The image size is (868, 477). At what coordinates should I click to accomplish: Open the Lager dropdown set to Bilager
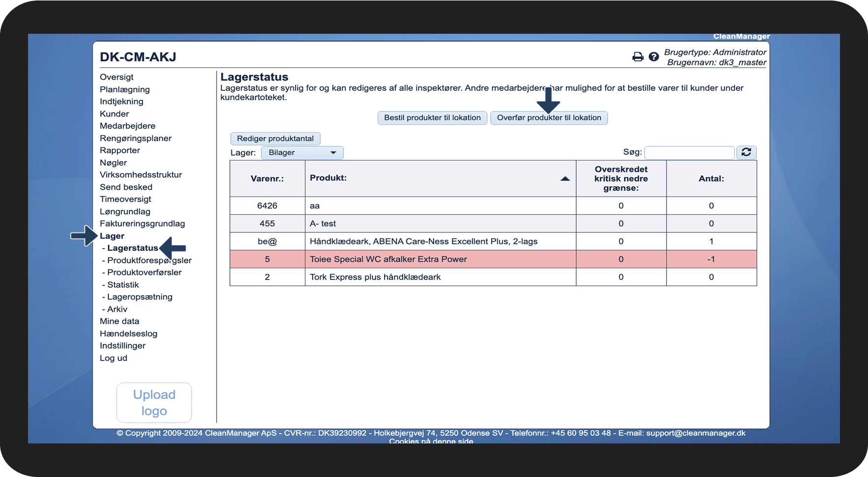[x=302, y=153]
